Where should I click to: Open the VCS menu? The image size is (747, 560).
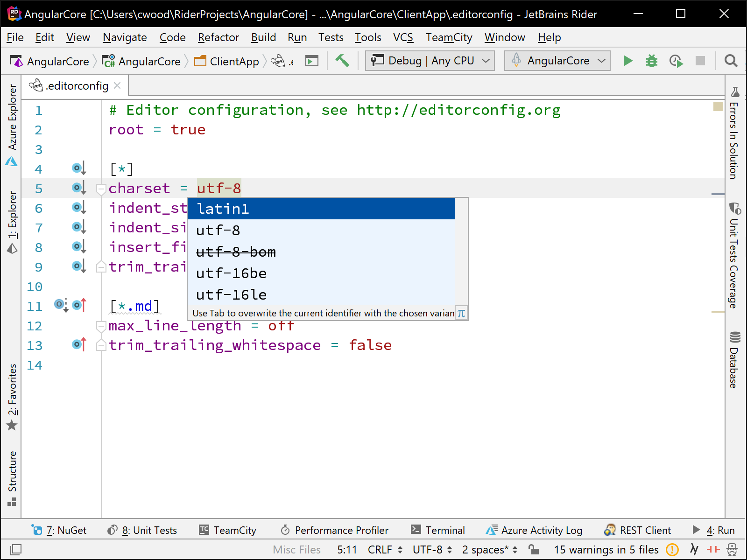pos(403,37)
